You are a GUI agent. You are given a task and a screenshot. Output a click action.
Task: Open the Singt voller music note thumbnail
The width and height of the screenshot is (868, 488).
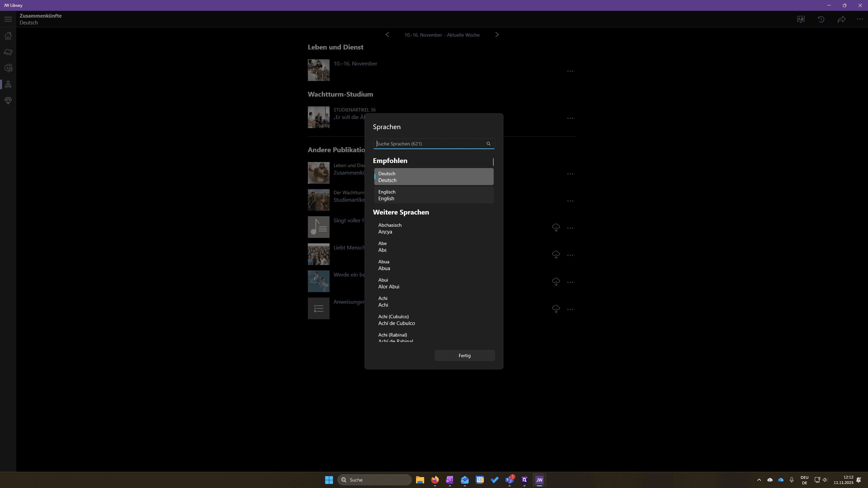(x=318, y=227)
